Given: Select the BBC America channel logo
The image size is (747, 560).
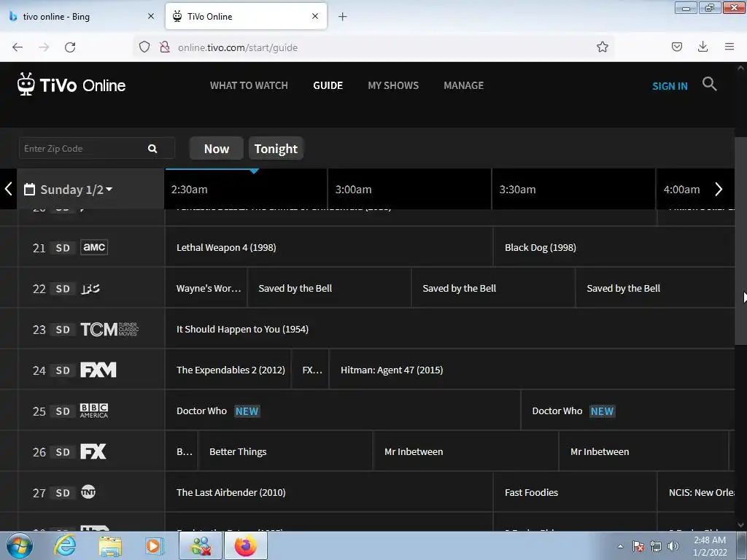Looking at the screenshot, I should [x=94, y=411].
